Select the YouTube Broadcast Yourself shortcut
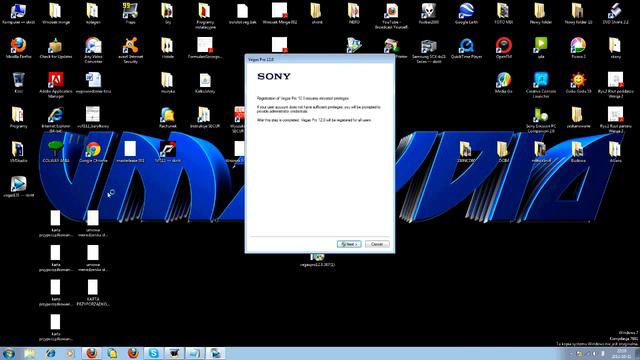 (391, 15)
